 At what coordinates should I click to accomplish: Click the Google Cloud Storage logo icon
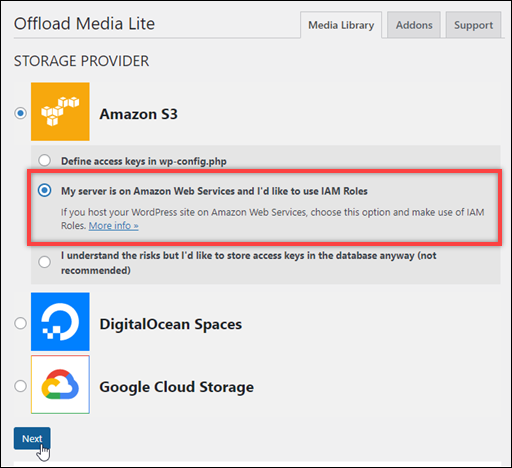point(60,384)
